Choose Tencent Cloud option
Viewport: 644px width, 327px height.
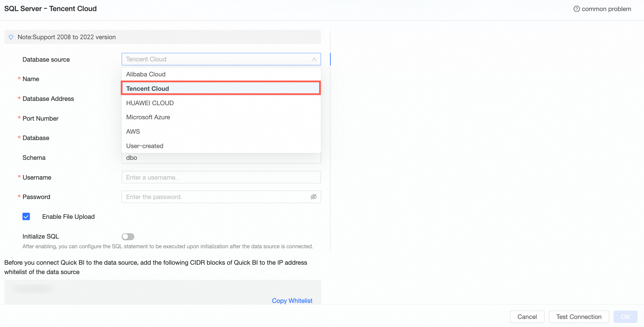pyautogui.click(x=221, y=88)
